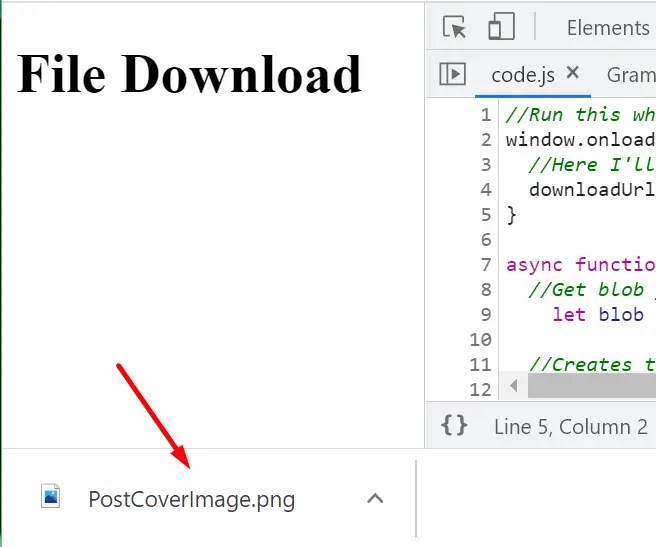Click the '//Run this' comment on line 1
Image resolution: width=656 pixels, height=547 pixels.
(x=563, y=115)
